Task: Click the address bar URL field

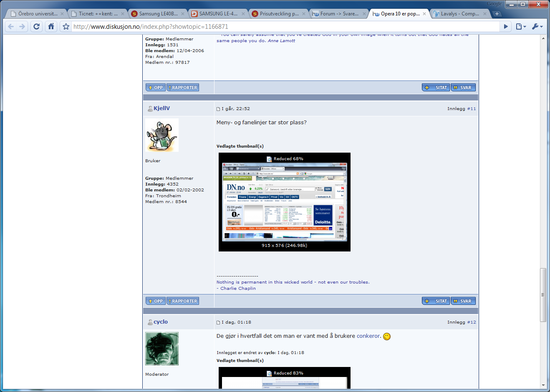Action: tap(286, 26)
